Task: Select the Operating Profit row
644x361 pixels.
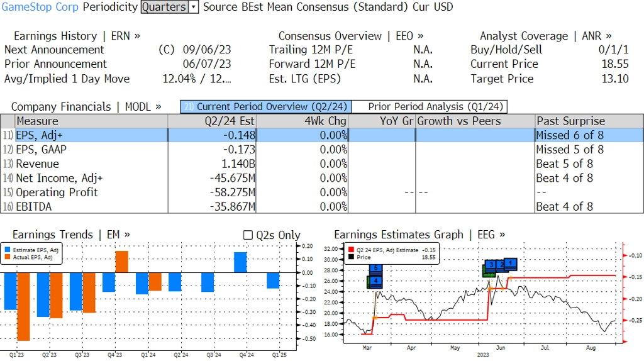Action: click(321, 192)
